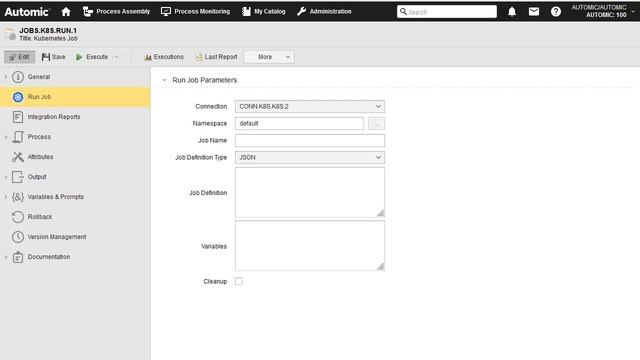
Task: Click the global Search field
Action: 447,12
